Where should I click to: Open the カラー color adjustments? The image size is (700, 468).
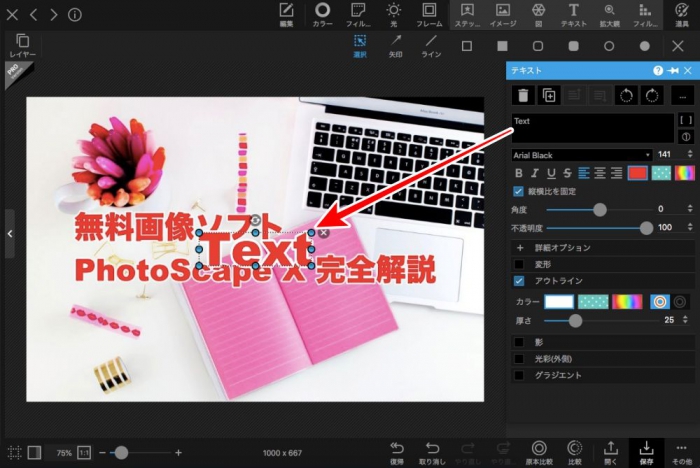coord(322,15)
